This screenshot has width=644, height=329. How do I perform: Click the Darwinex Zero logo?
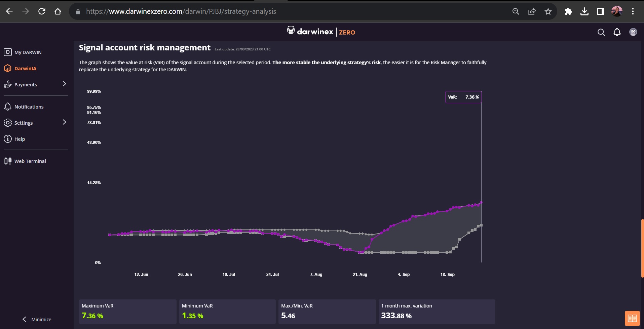pyautogui.click(x=321, y=32)
